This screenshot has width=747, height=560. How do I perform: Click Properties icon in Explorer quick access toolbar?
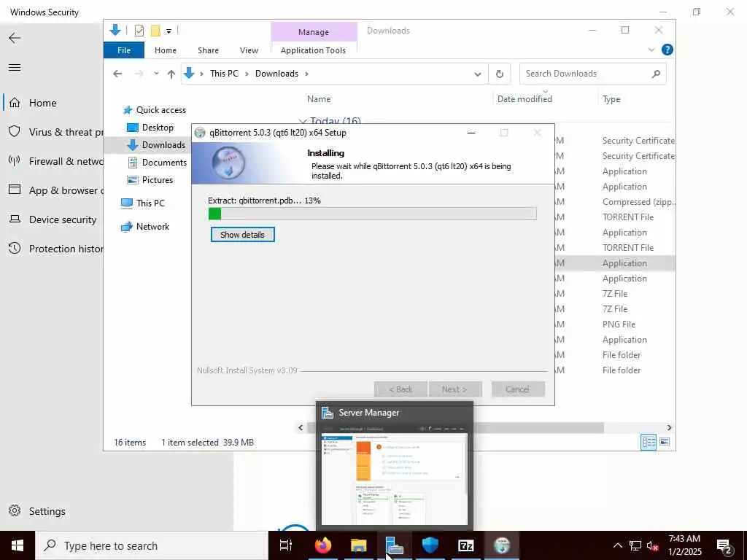coord(139,31)
